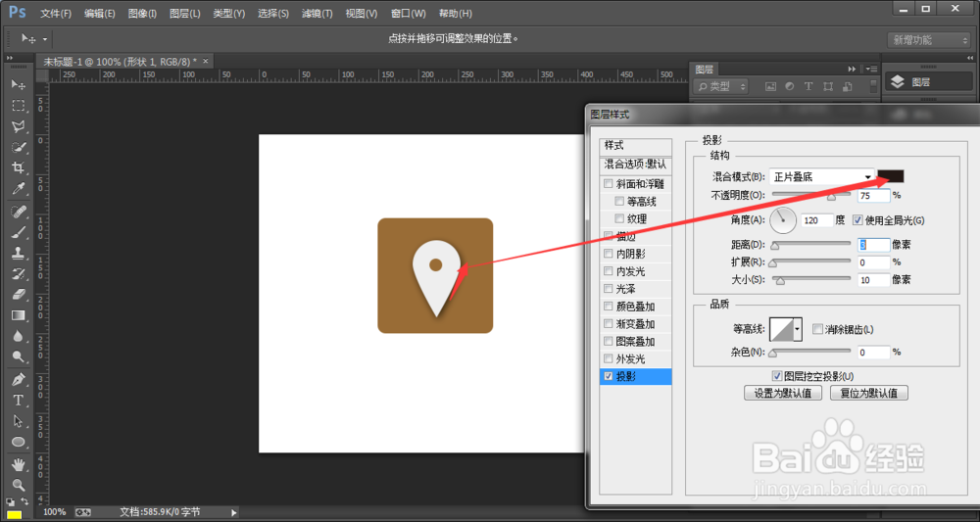Filter layers by adjustment layers icon
Screen dimensions: 980x522
point(789,86)
